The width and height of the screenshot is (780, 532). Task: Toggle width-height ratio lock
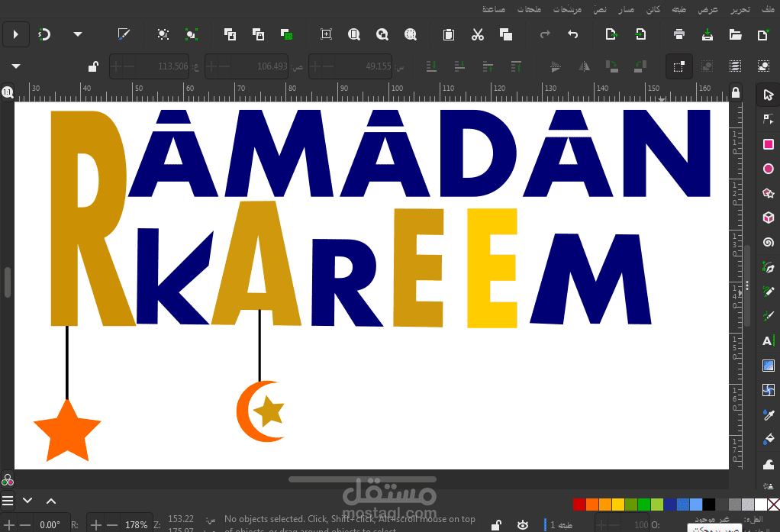tap(93, 66)
